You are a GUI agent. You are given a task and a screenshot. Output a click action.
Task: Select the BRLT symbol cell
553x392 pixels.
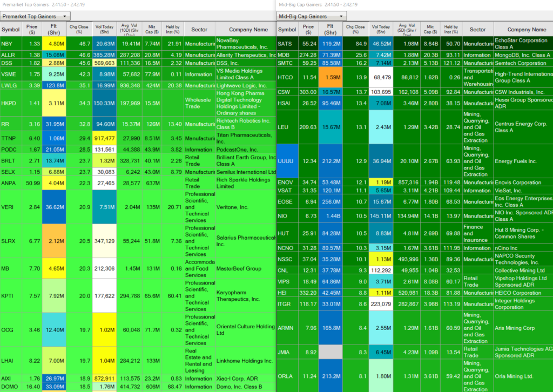(11, 161)
